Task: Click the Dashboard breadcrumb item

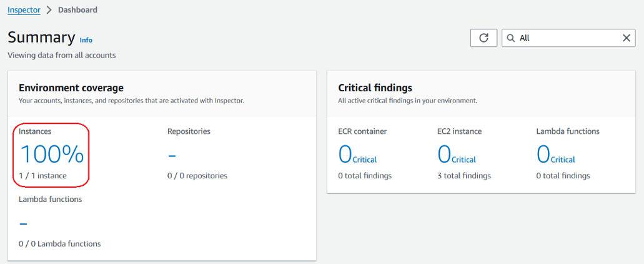Action: pyautogui.click(x=78, y=10)
